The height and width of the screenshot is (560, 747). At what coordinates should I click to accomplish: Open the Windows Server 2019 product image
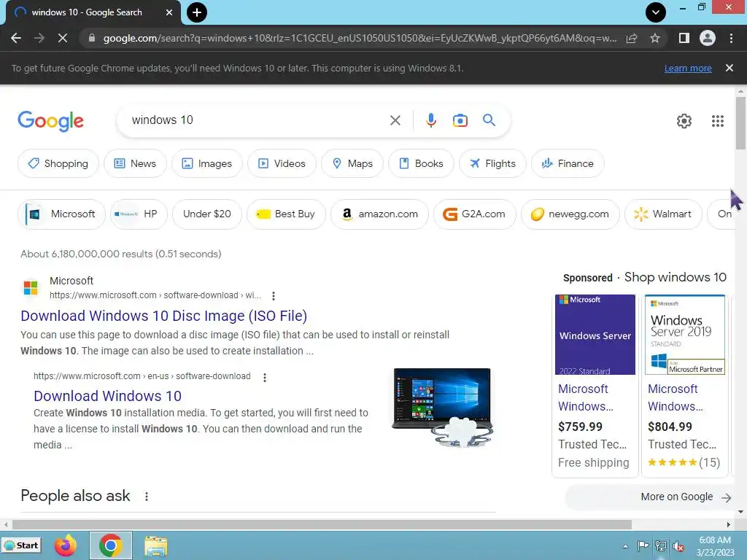684,335
